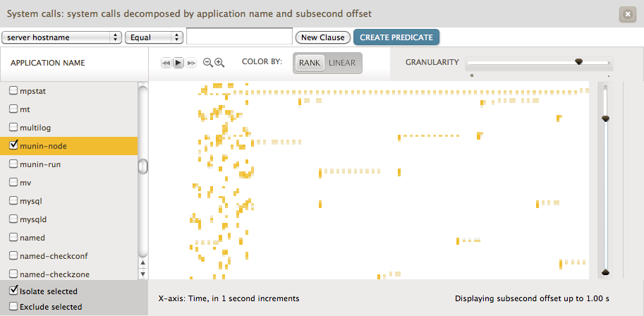Enable the mysqld checkbox

(x=13, y=219)
